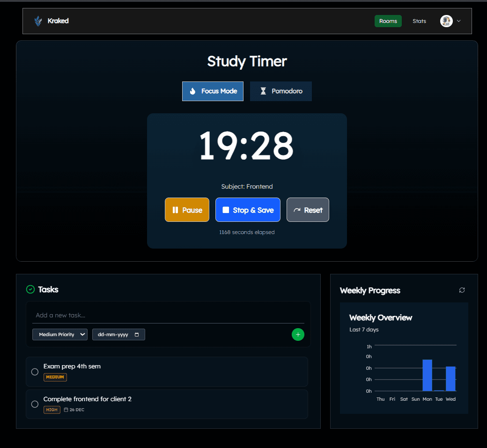Check off Complete frontend for client 2
487x448 pixels.
[x=35, y=404]
